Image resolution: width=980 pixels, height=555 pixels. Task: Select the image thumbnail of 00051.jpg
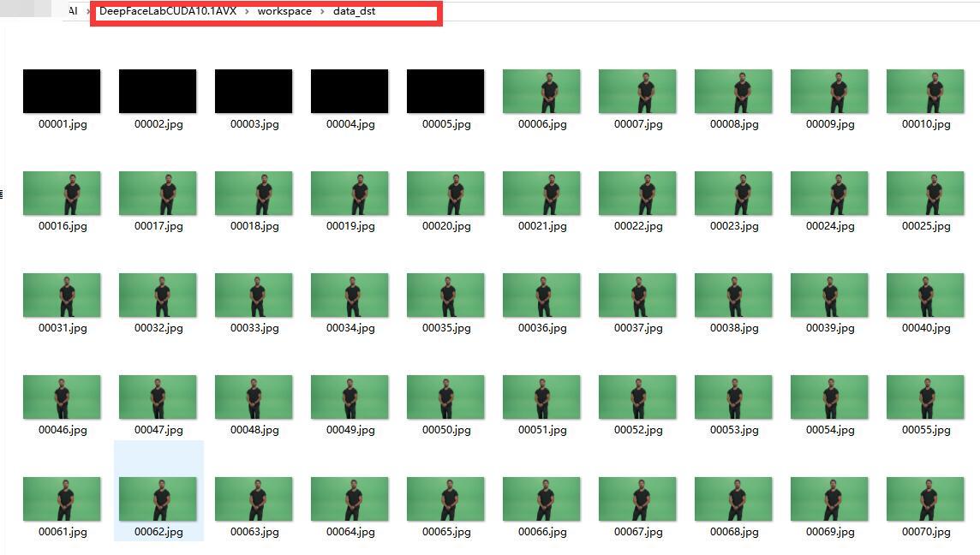click(541, 397)
